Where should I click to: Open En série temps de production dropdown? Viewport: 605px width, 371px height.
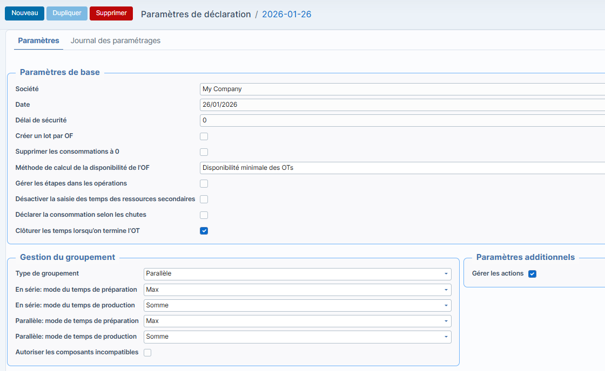click(297, 305)
